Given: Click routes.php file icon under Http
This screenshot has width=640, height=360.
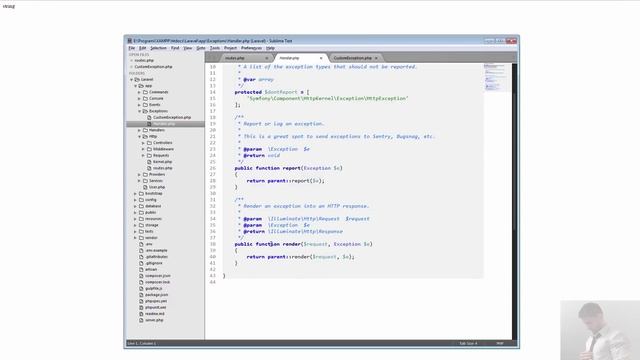Looking at the screenshot, I should 149,168.
